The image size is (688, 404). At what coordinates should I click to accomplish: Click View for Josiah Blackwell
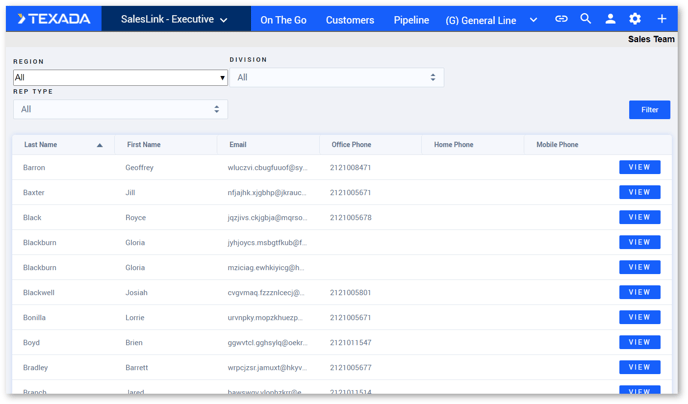639,292
